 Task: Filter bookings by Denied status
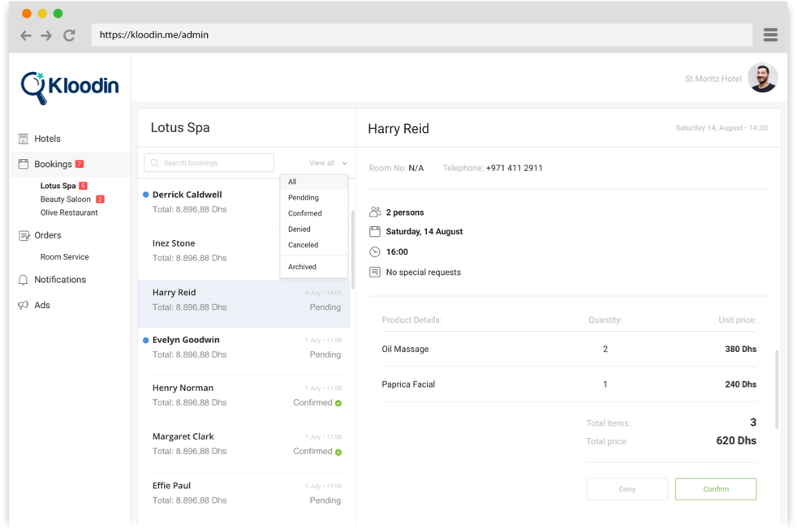(x=314, y=230)
